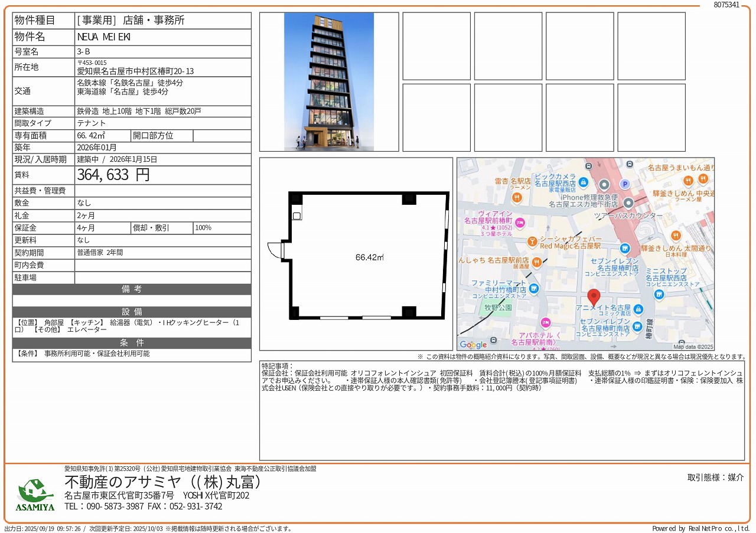Select the Animate Nagoya shopping bag marker
The image size is (756, 533).
[x=638, y=309]
